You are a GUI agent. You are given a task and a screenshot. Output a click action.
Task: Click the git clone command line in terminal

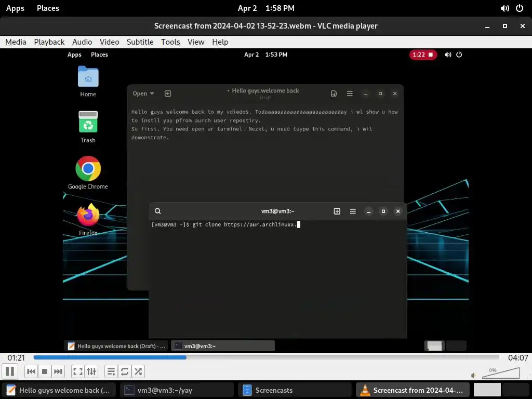point(225,224)
